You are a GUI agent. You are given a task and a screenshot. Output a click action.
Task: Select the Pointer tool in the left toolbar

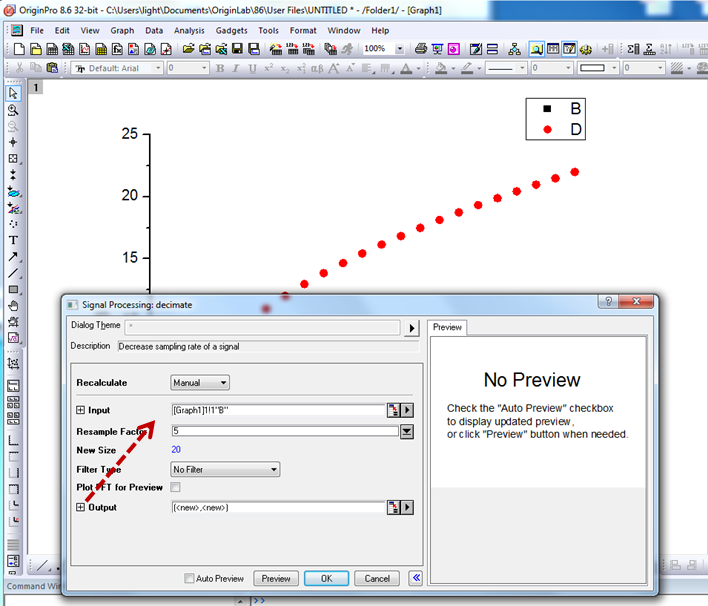(x=13, y=93)
